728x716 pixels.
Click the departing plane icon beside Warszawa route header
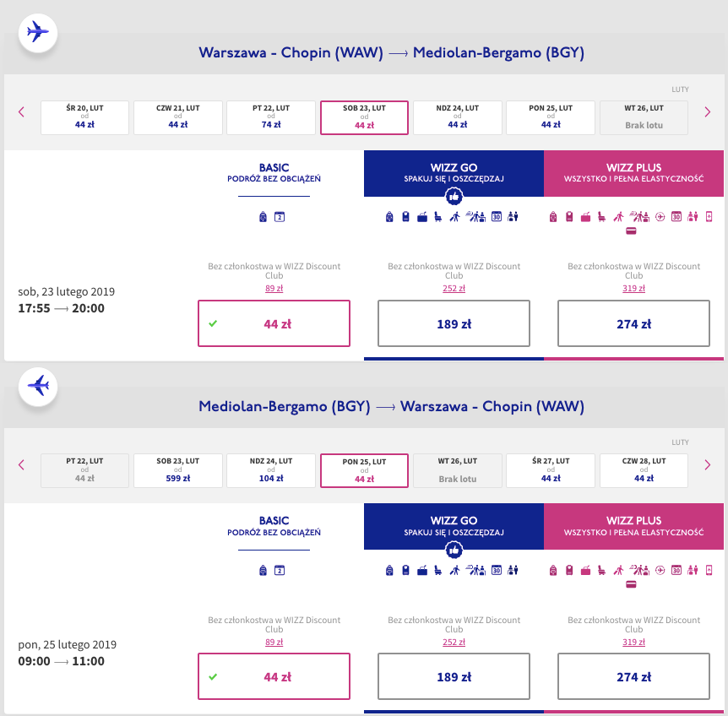click(38, 33)
